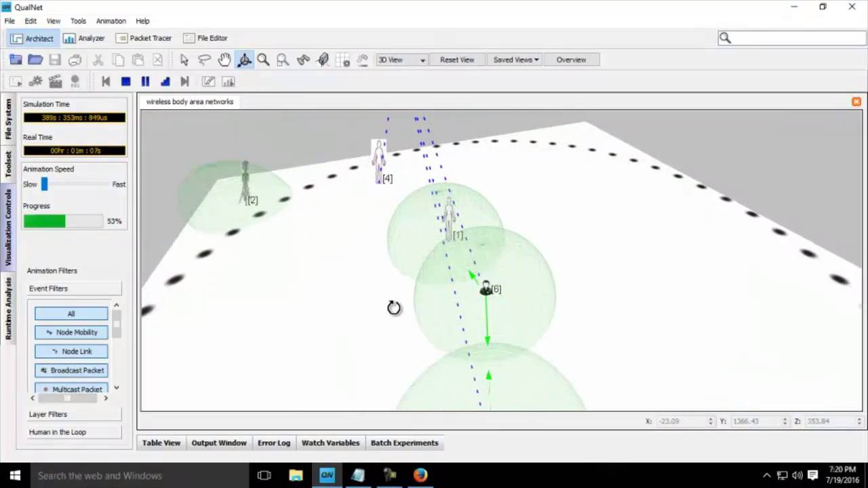Click the Save floppy disk icon
This screenshot has height=488, width=868.
point(55,60)
